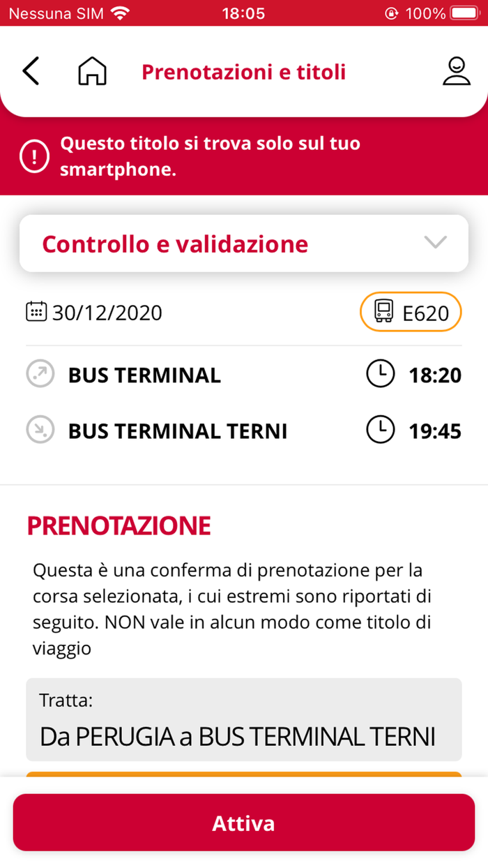
Task: Tap the back arrow icon
Action: 31,71
